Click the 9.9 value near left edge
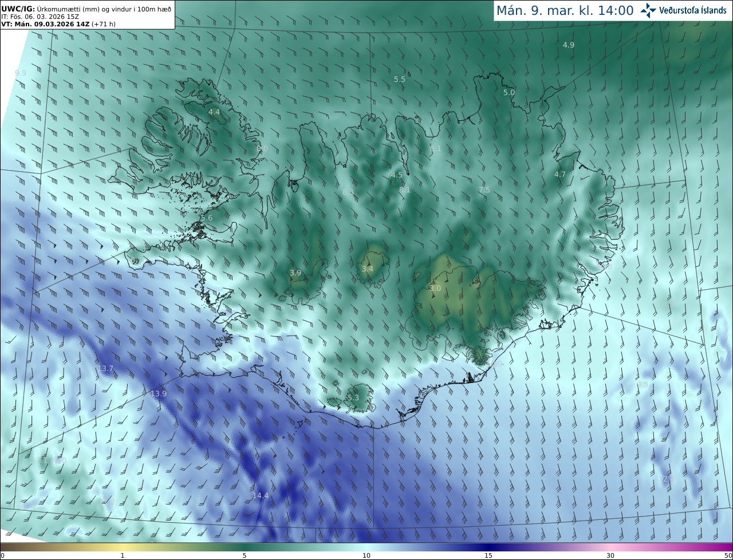This screenshot has width=733, height=560. [x=21, y=73]
